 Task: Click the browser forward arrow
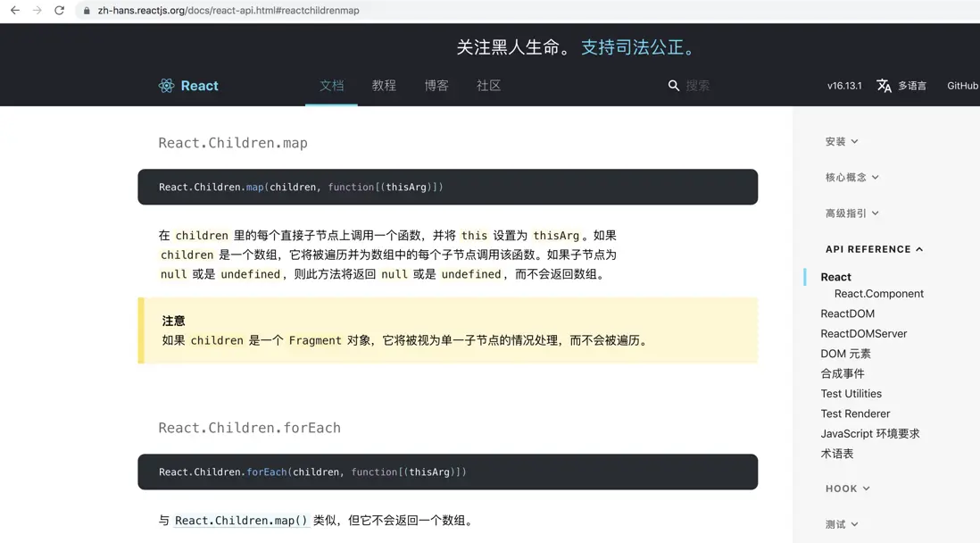(37, 10)
